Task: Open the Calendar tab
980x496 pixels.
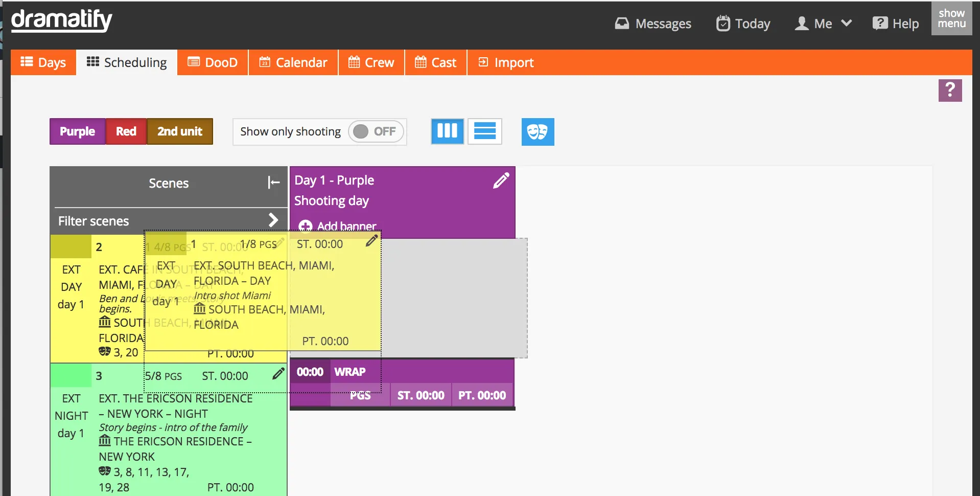Action: coord(293,62)
